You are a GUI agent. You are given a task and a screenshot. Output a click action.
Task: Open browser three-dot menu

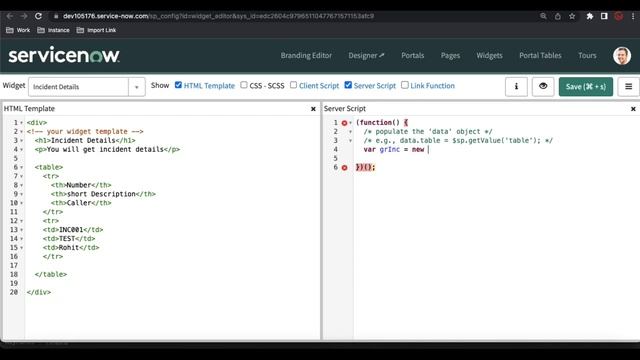pyautogui.click(x=633, y=16)
